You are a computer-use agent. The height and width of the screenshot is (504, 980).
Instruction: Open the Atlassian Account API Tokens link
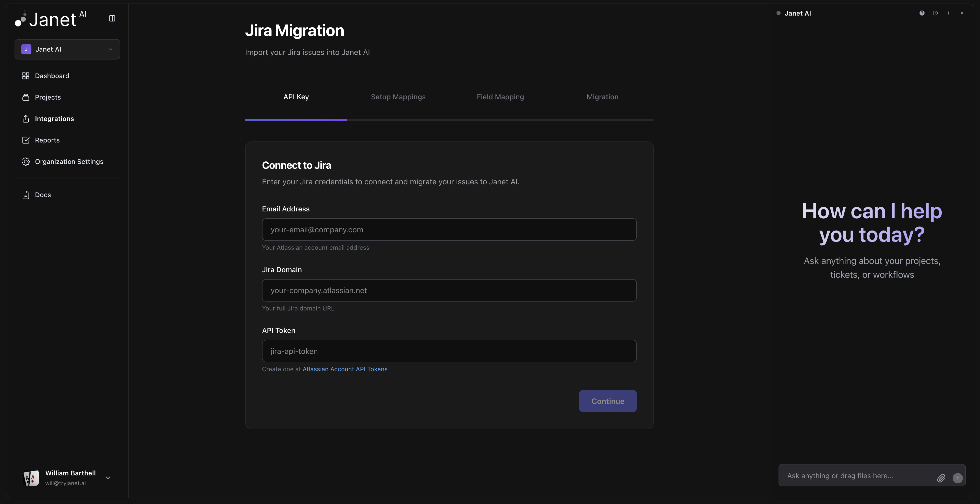pos(344,369)
